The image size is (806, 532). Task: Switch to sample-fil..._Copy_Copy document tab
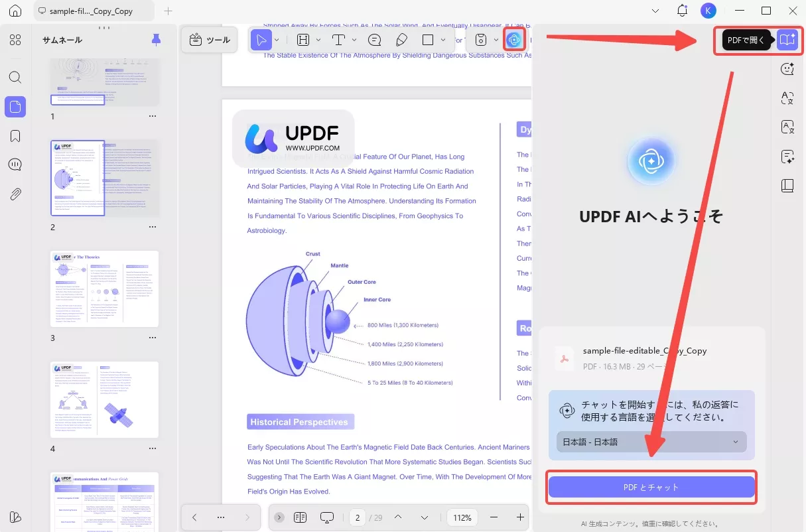click(93, 11)
